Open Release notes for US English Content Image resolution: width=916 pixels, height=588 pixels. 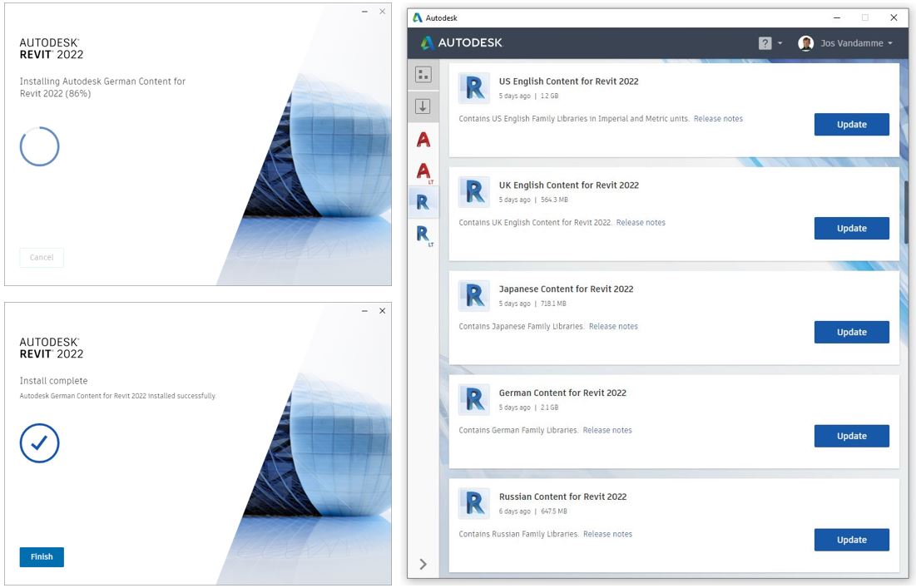click(x=718, y=119)
